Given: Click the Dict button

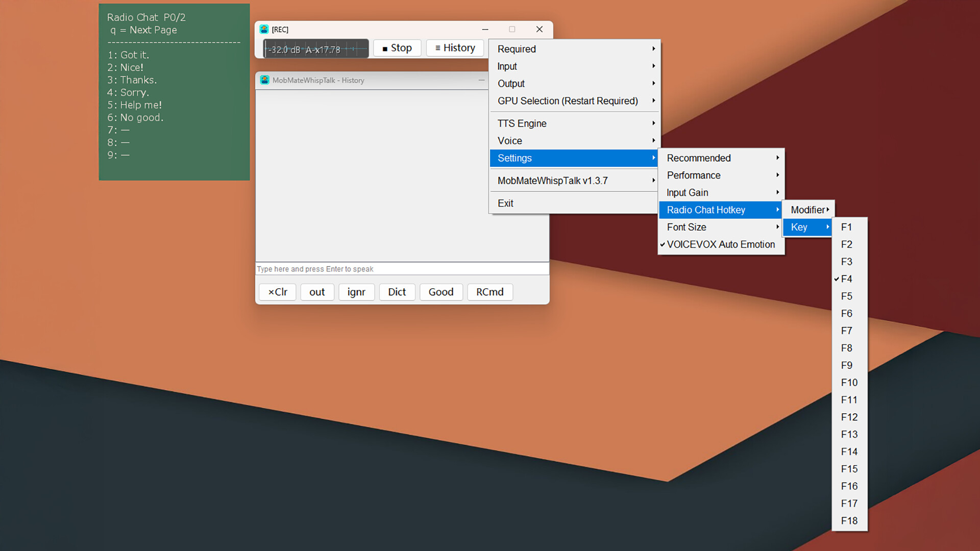Looking at the screenshot, I should point(397,292).
